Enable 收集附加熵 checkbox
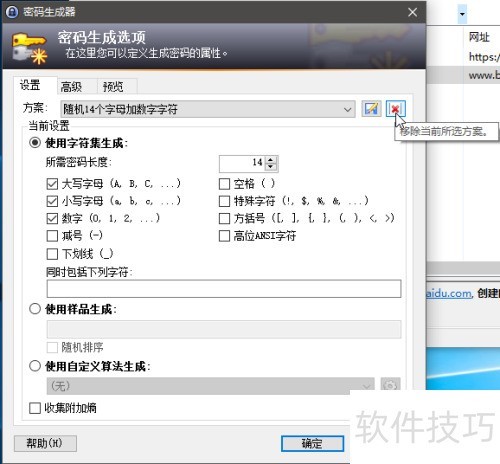The width and height of the screenshot is (500, 464). click(x=35, y=408)
